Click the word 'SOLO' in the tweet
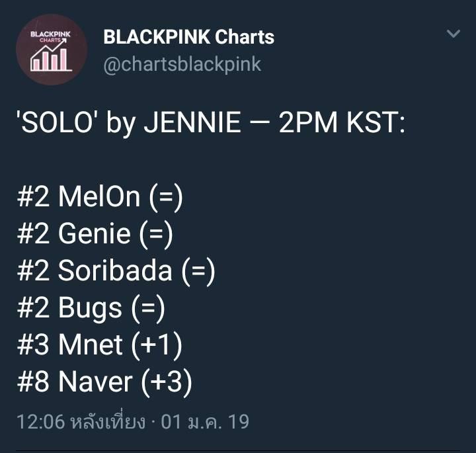Viewport: 476px width, 453px height. pyautogui.click(x=57, y=122)
